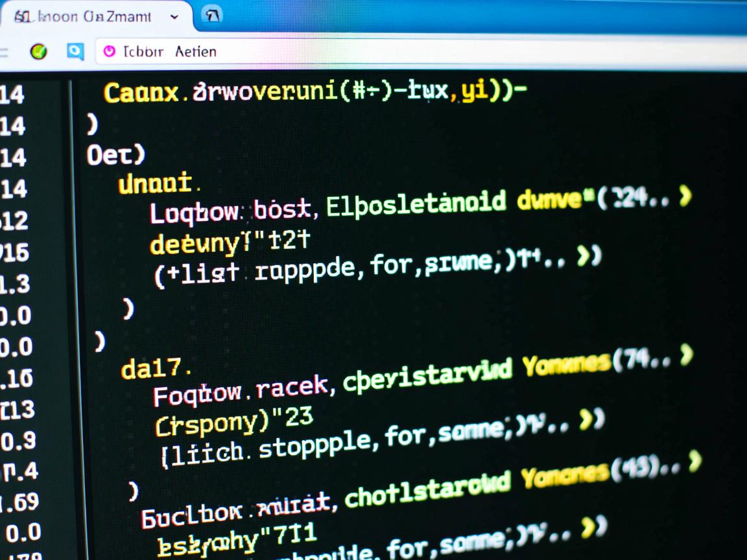Click the pink circle icon in the address bar
The image size is (747, 560).
pos(110,51)
